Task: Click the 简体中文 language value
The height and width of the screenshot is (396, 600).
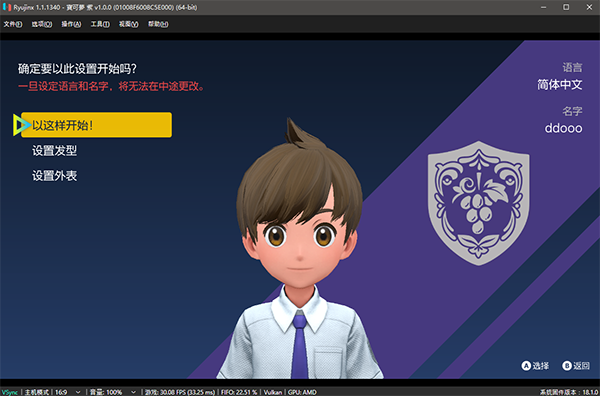Action: 560,85
